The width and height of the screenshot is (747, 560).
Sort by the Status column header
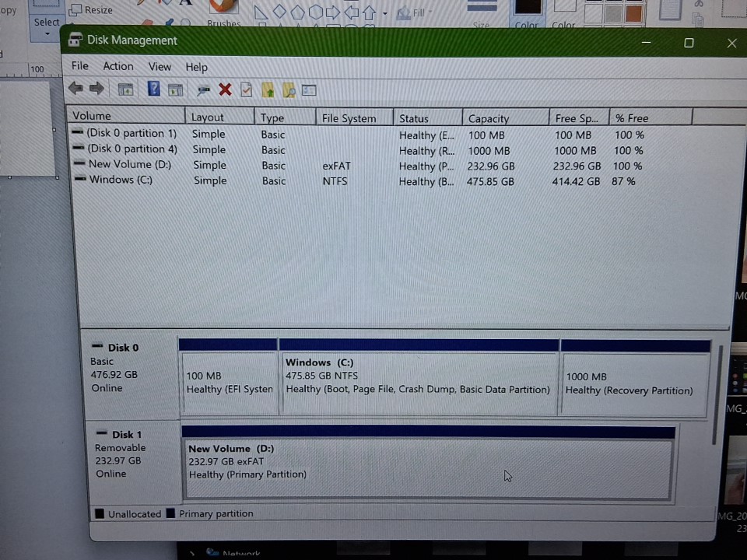[x=428, y=118]
